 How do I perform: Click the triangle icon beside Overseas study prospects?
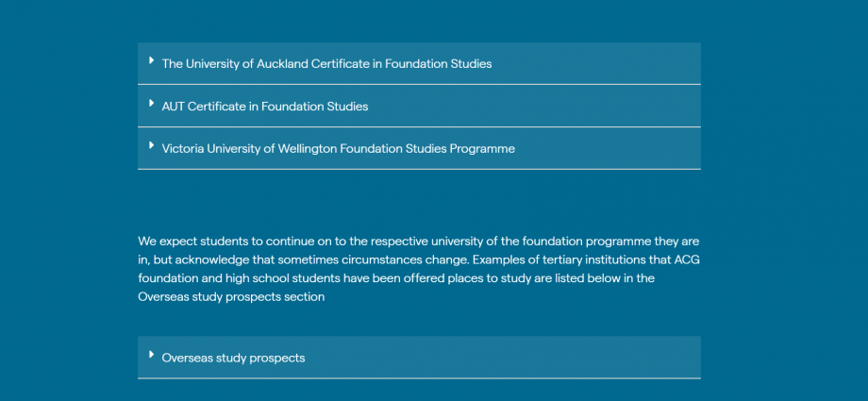click(x=152, y=355)
